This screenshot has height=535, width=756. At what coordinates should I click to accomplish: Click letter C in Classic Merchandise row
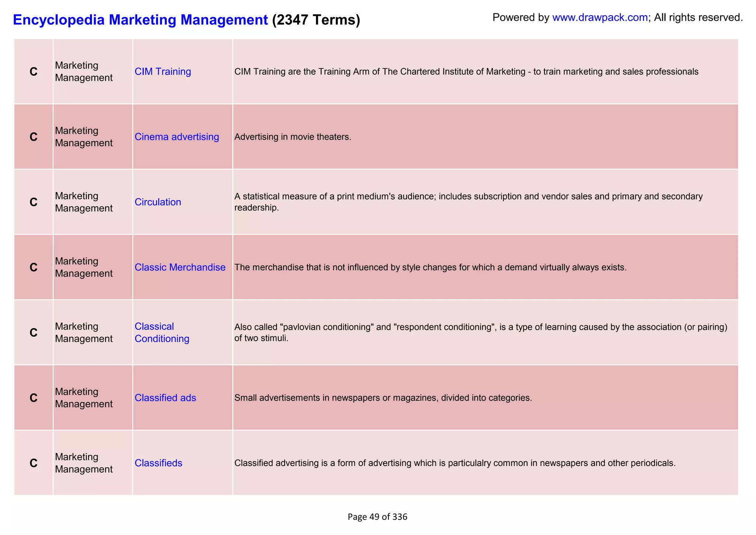click(x=34, y=267)
